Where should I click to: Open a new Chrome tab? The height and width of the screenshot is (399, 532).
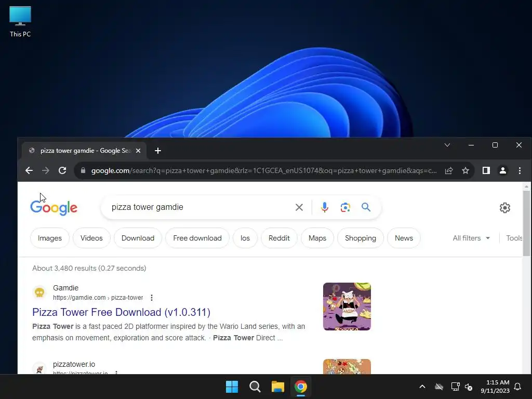(x=158, y=151)
